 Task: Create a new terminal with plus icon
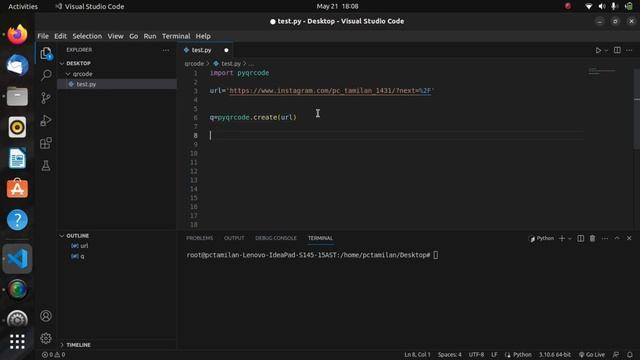point(562,238)
